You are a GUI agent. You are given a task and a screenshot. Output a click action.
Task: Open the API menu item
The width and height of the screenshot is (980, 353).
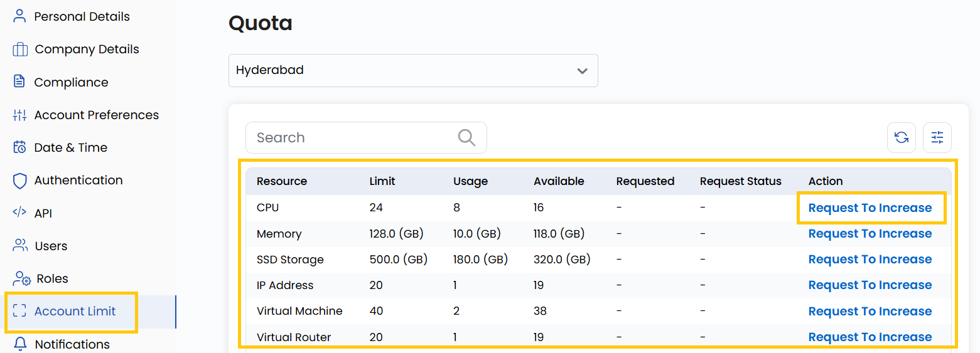(x=43, y=213)
